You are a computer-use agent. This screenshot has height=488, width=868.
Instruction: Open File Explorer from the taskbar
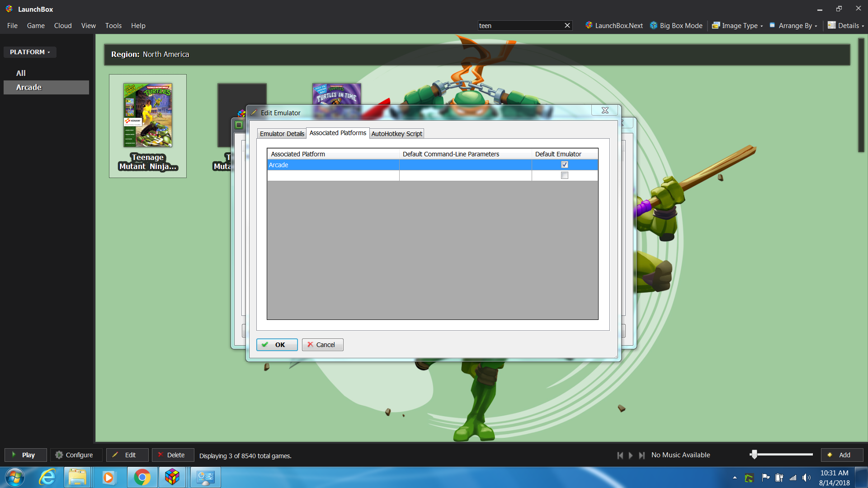point(77,477)
